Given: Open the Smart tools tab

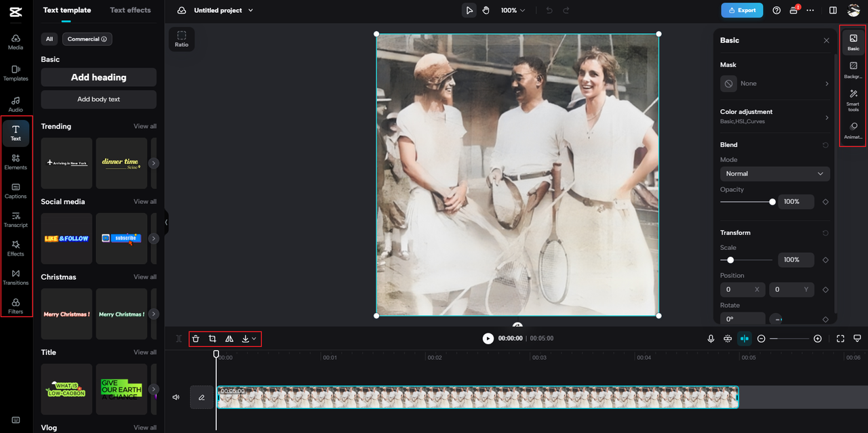Looking at the screenshot, I should pyautogui.click(x=853, y=101).
